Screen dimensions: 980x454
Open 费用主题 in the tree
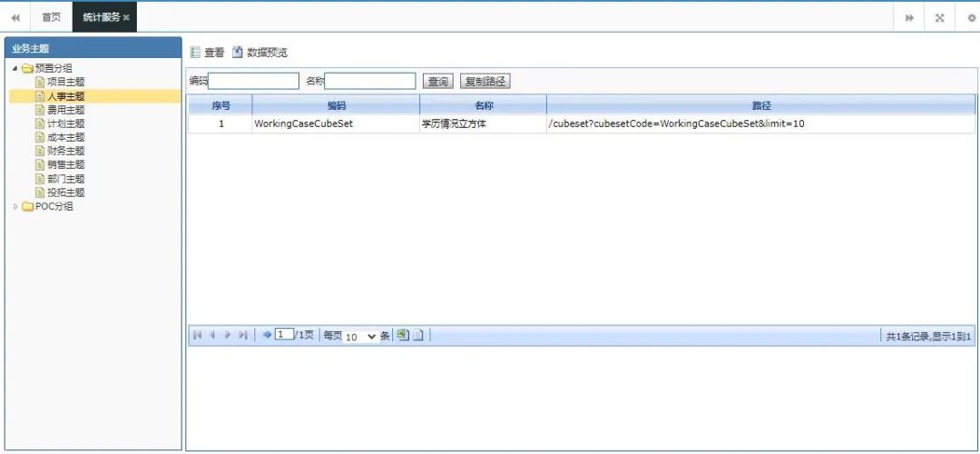pyautogui.click(x=65, y=110)
